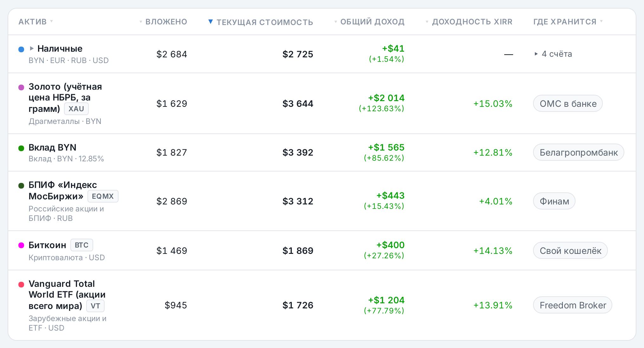Click the BTC ticker badge
644x348 pixels.
pyautogui.click(x=81, y=245)
